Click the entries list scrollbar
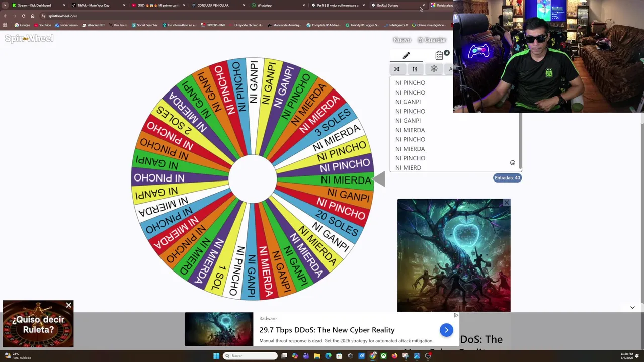Viewport: 644px width, 362px height. point(520,141)
